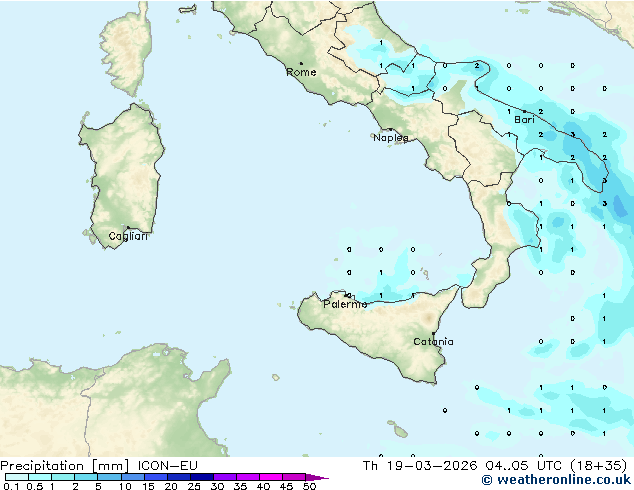The width and height of the screenshot is (634, 490).
Task: Select the 5–10 mm legend color
Action: (109, 477)
